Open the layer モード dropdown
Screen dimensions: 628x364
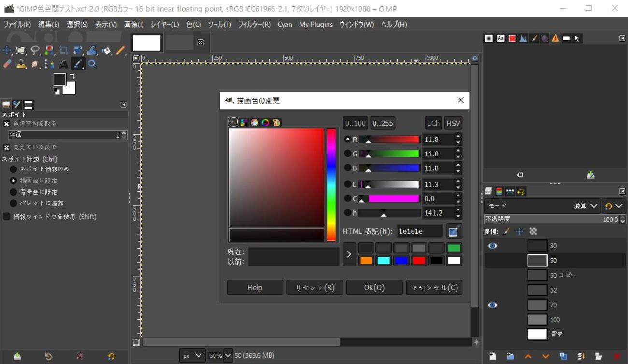pyautogui.click(x=585, y=206)
